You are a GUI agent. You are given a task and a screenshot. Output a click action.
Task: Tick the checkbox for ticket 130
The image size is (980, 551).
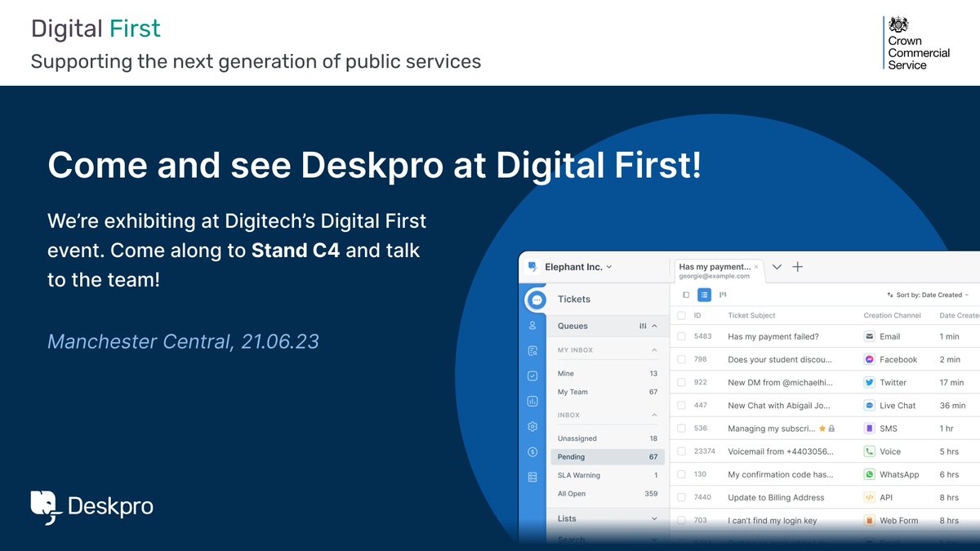coord(681,474)
